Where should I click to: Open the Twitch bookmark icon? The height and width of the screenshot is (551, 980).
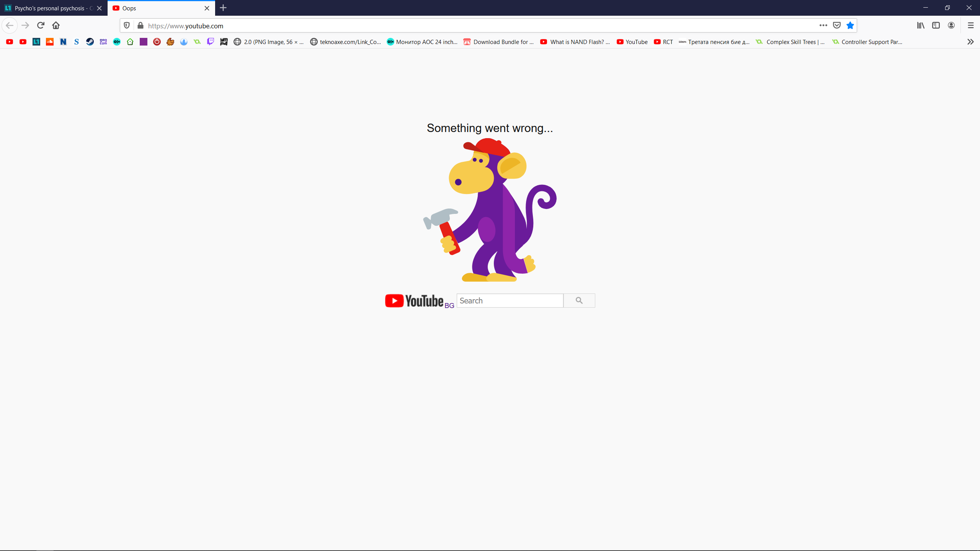tap(211, 42)
